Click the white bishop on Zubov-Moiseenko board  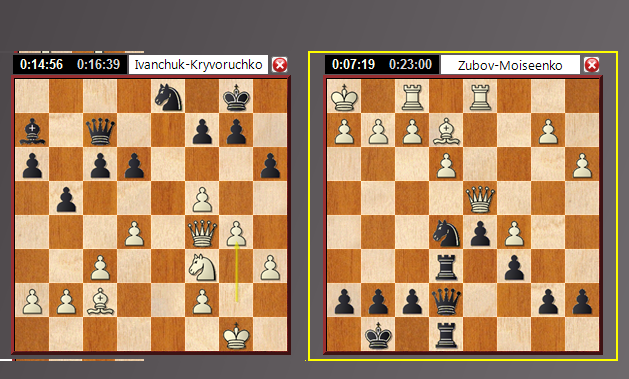click(446, 131)
